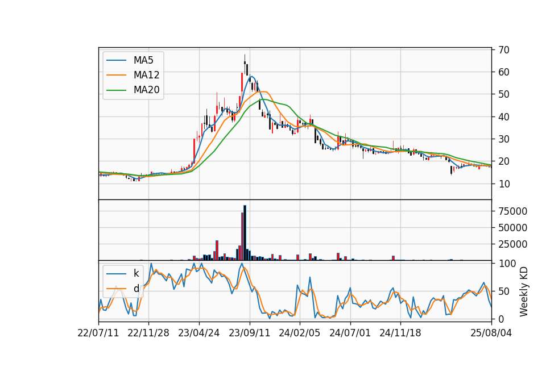This screenshot has width=546, height=392.
Task: Click the 24/11/18 date axis label
Action: (400, 333)
